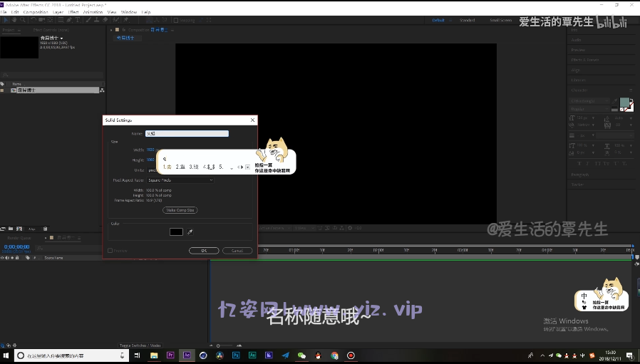The width and height of the screenshot is (640, 364).
Task: Click the Windows search box
Action: (71, 355)
